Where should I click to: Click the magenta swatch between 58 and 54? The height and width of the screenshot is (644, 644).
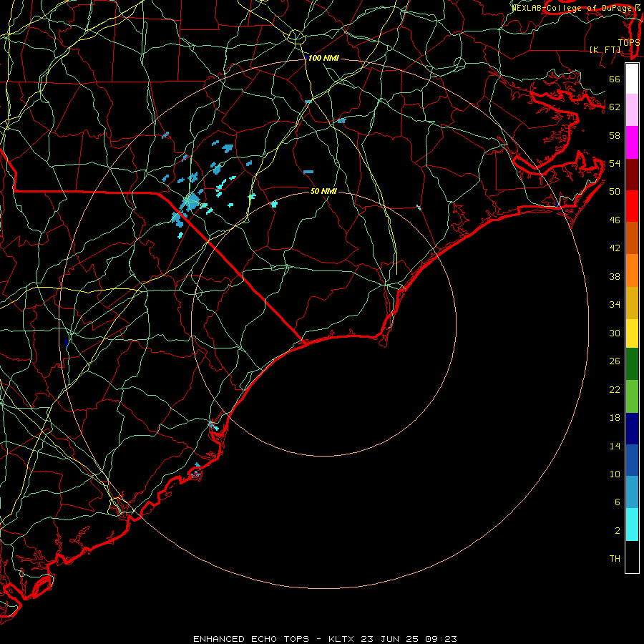click(x=632, y=142)
